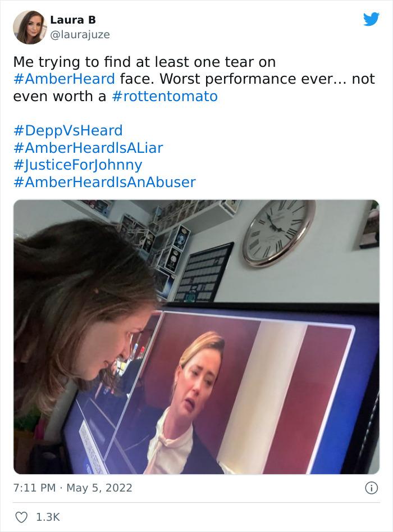Click the 7:11 PM time link
The image size is (393, 532).
(34, 488)
